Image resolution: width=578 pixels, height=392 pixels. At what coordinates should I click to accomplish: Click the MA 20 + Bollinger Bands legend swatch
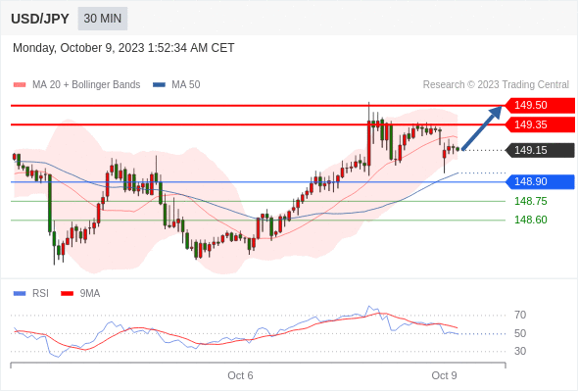click(20, 85)
